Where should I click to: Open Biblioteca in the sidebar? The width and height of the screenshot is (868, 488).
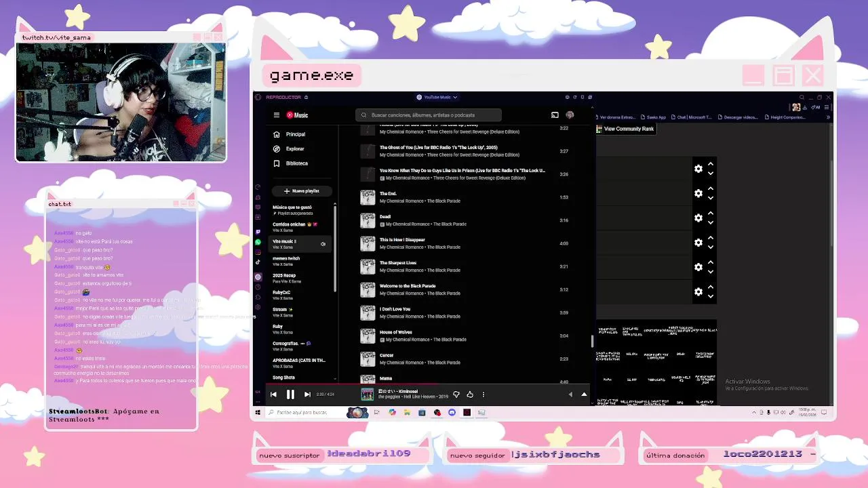pyautogui.click(x=296, y=163)
